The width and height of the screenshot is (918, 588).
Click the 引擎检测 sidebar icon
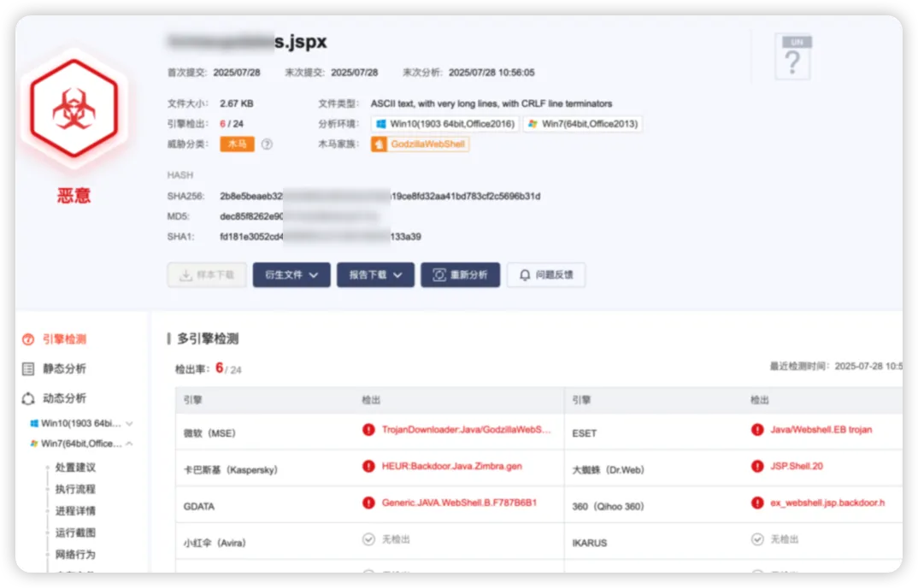pyautogui.click(x=28, y=339)
